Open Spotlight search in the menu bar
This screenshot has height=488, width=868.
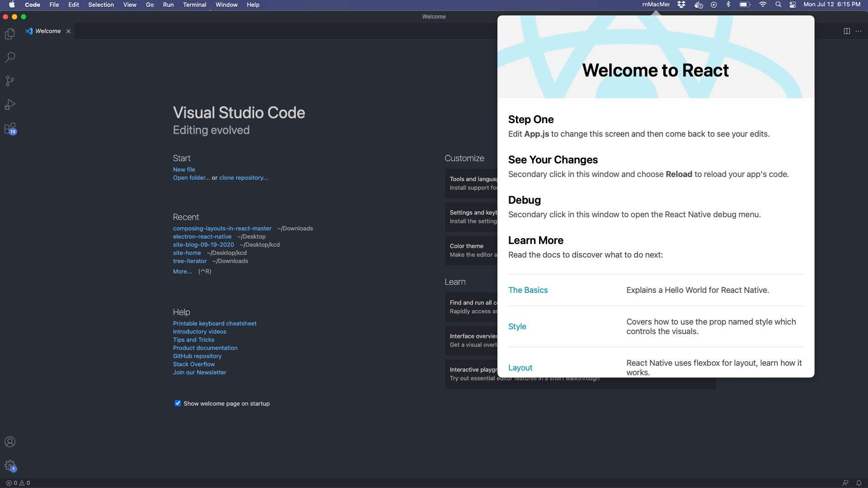point(778,5)
